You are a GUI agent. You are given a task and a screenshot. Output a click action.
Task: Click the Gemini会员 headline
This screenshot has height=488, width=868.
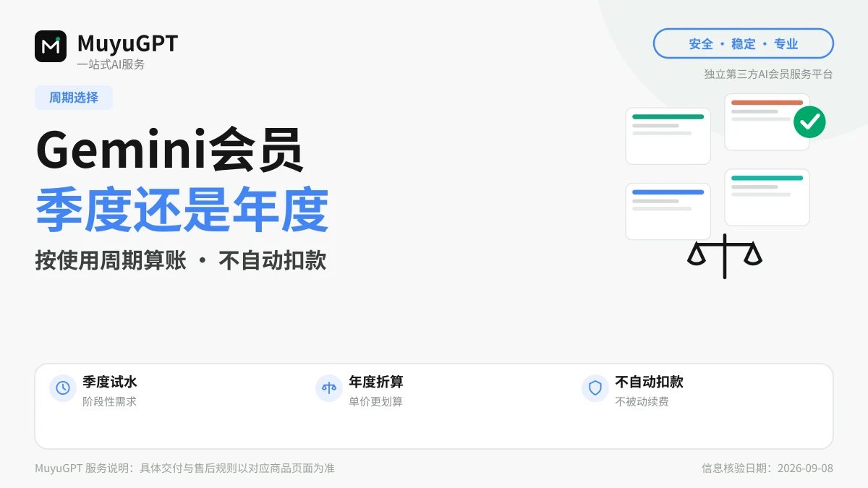[x=169, y=150]
